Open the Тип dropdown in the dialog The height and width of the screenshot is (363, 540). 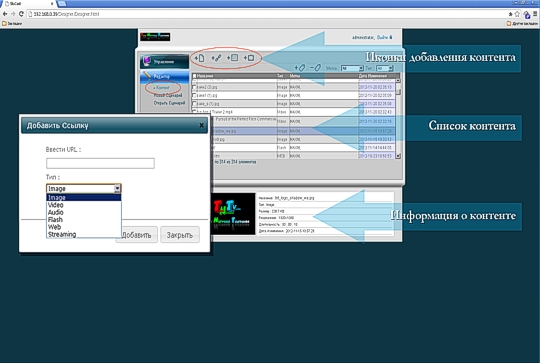[84, 188]
